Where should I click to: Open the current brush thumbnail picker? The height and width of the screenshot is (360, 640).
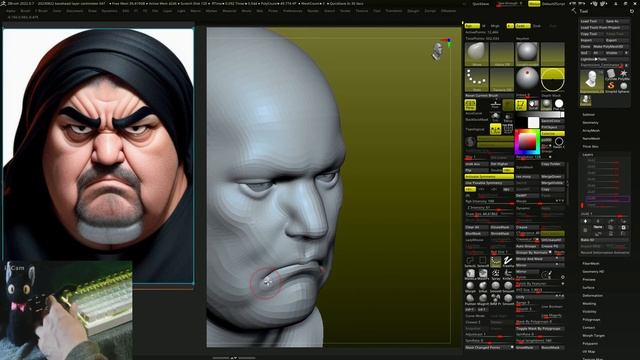tap(476, 54)
